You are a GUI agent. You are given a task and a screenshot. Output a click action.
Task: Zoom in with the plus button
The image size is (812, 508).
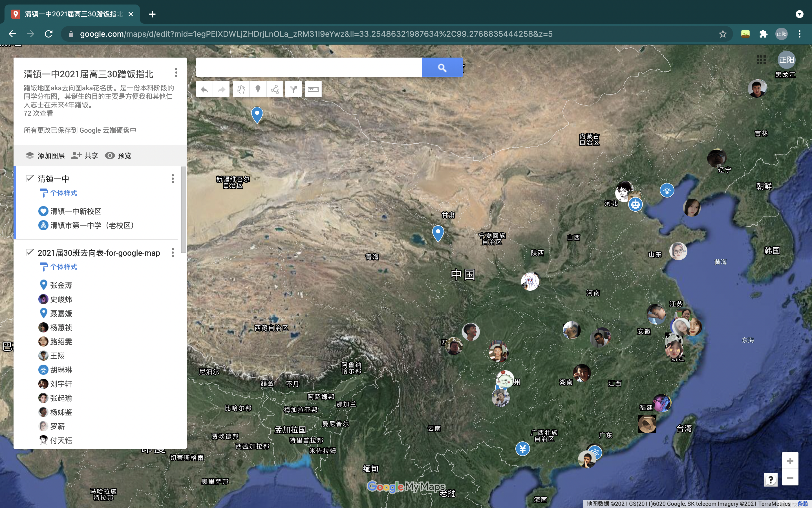tap(790, 461)
